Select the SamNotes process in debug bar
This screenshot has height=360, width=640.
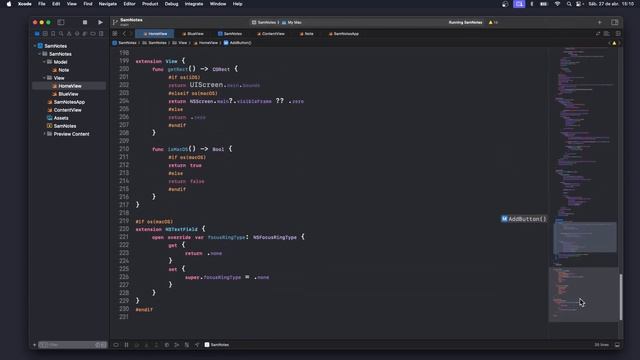(217, 345)
